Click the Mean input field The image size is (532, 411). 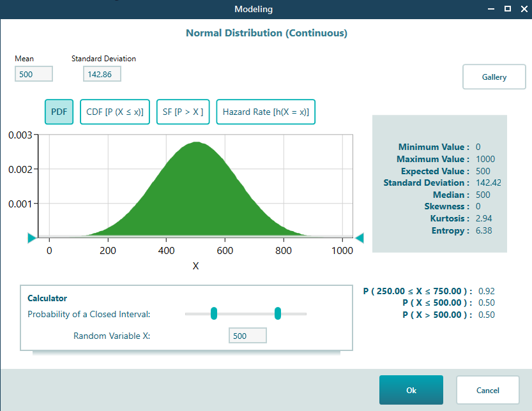(33, 73)
